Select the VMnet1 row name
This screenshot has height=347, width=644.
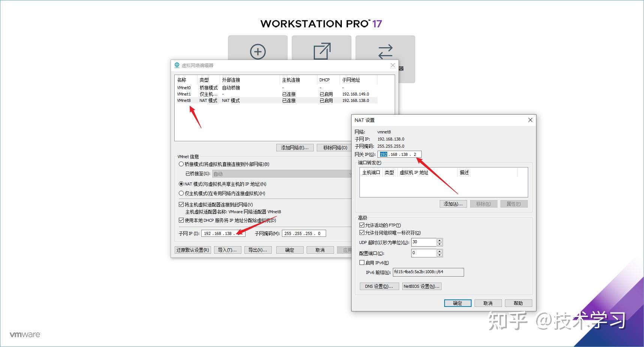pyautogui.click(x=184, y=94)
